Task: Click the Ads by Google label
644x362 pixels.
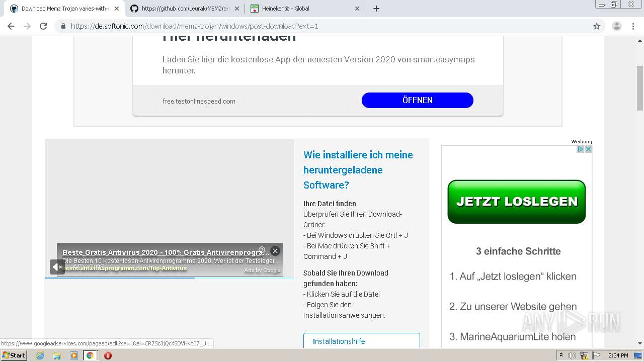Action: pyautogui.click(x=263, y=270)
